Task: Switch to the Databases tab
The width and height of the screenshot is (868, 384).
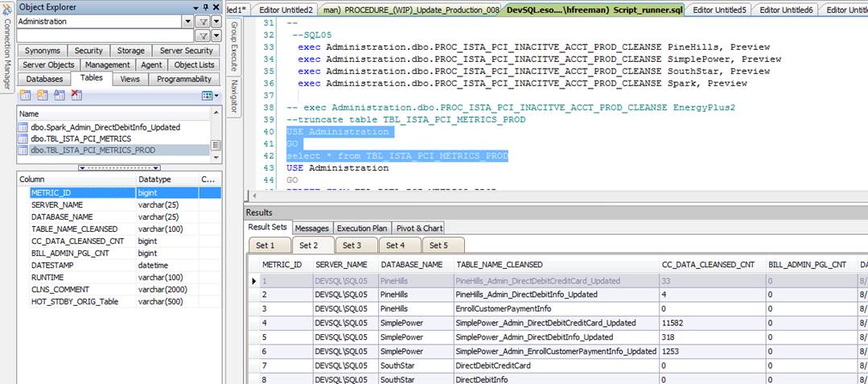Action: point(44,79)
